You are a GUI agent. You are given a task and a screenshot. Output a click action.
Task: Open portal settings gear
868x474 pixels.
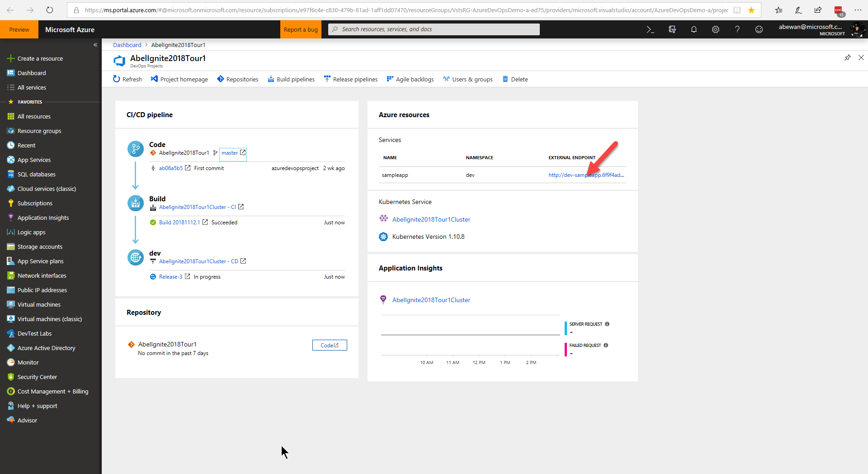coord(716,29)
